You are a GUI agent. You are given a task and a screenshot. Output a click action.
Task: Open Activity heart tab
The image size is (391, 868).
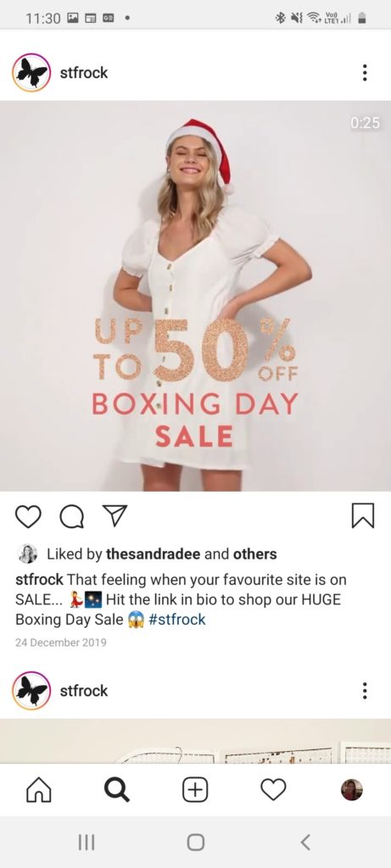[x=274, y=790]
